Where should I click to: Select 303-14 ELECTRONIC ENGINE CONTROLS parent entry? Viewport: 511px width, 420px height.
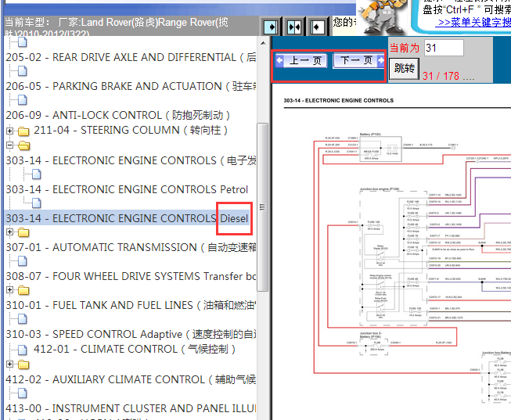131,160
